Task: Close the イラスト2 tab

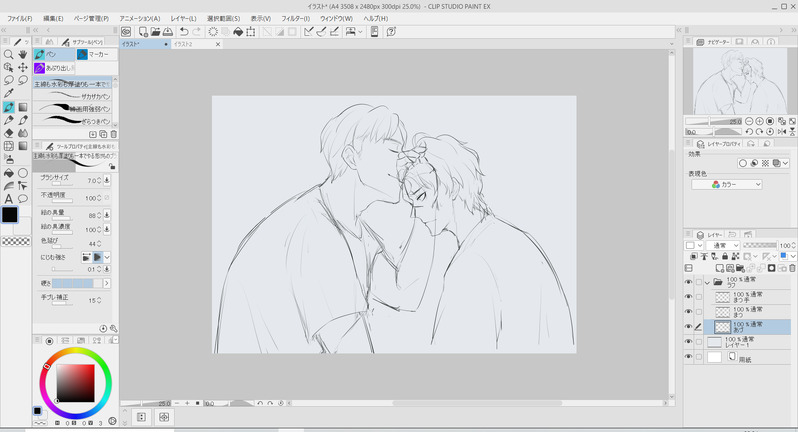Action: click(218, 44)
